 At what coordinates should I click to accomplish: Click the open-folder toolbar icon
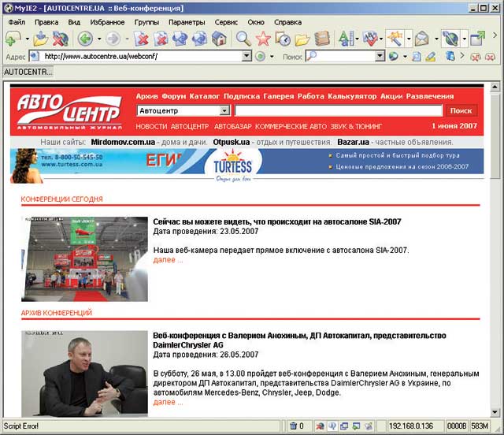pyautogui.click(x=302, y=39)
